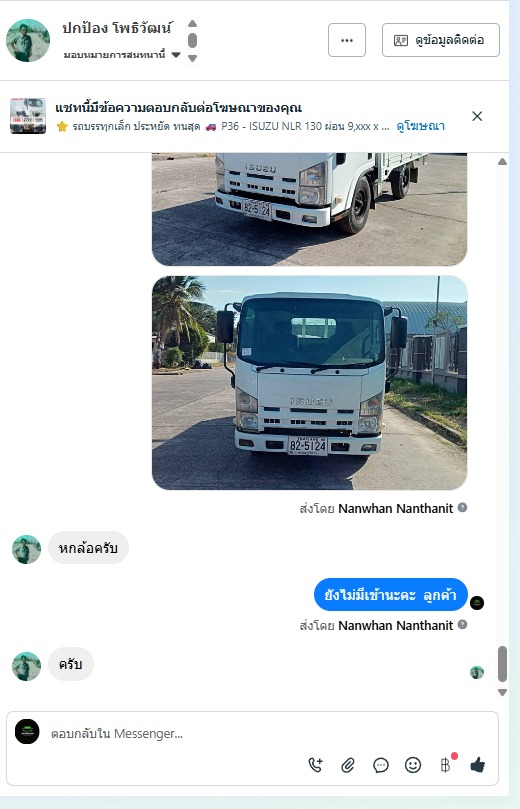
Task: Click the chat scrollbar down arrow
Action: (x=502, y=692)
